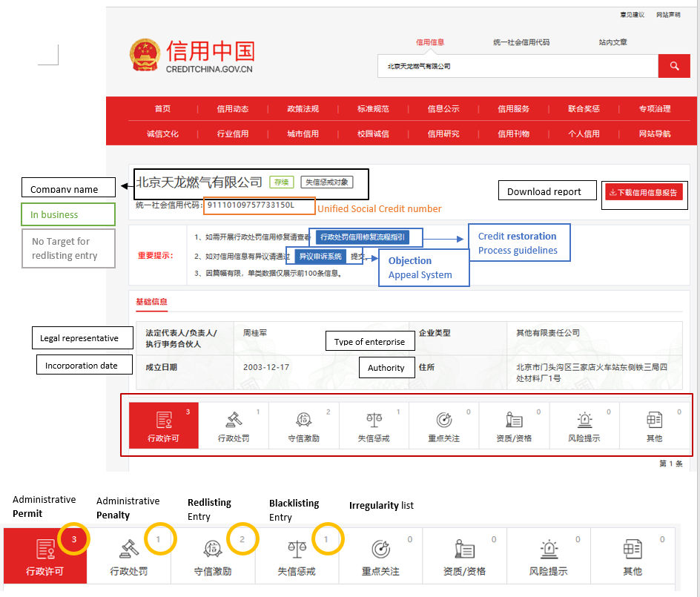Open the 其他 Other category icon

coord(655,425)
